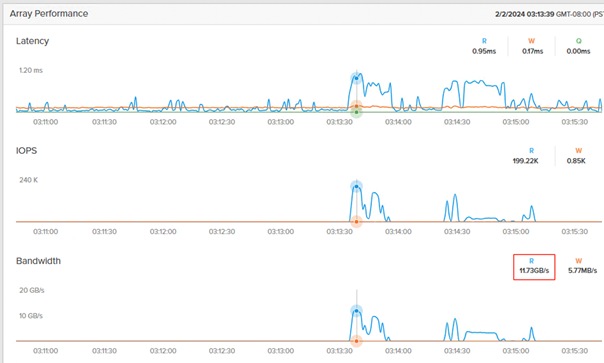Viewport: 604px width, 363px height.
Task: Click the blue read marker on Bandwidth chart
Action: [357, 311]
